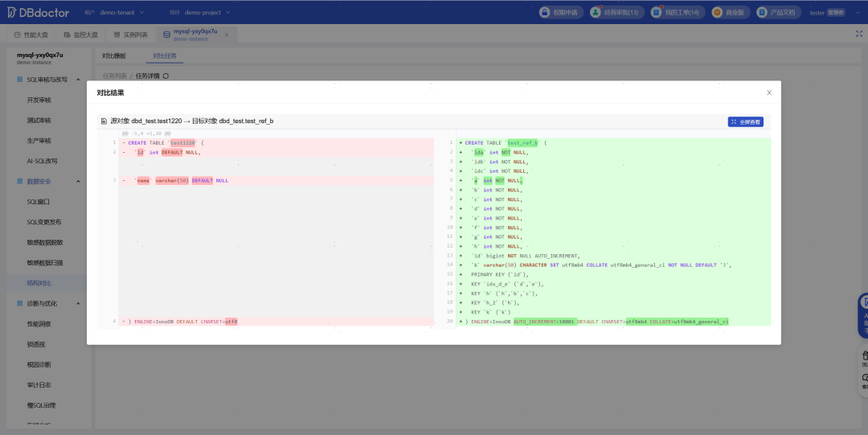The height and width of the screenshot is (435, 868).
Task: Switch to 性能大盘 tab
Action: coord(31,35)
